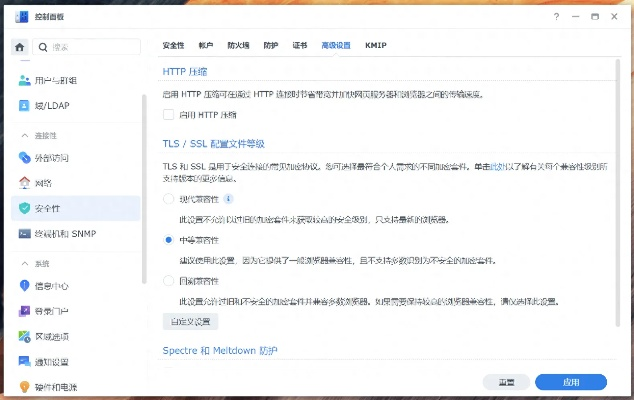
Task: Click the 应用 button
Action: point(571,382)
